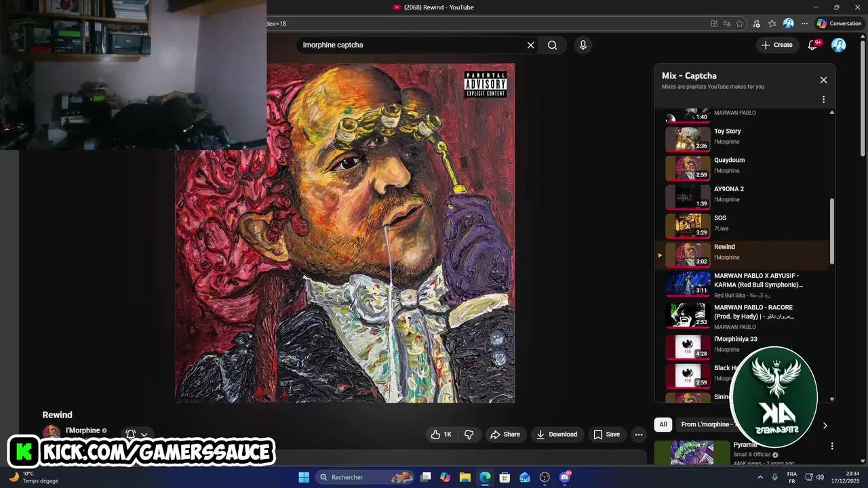Image resolution: width=868 pixels, height=488 pixels.
Task: Download the Rewind video
Action: (x=557, y=434)
